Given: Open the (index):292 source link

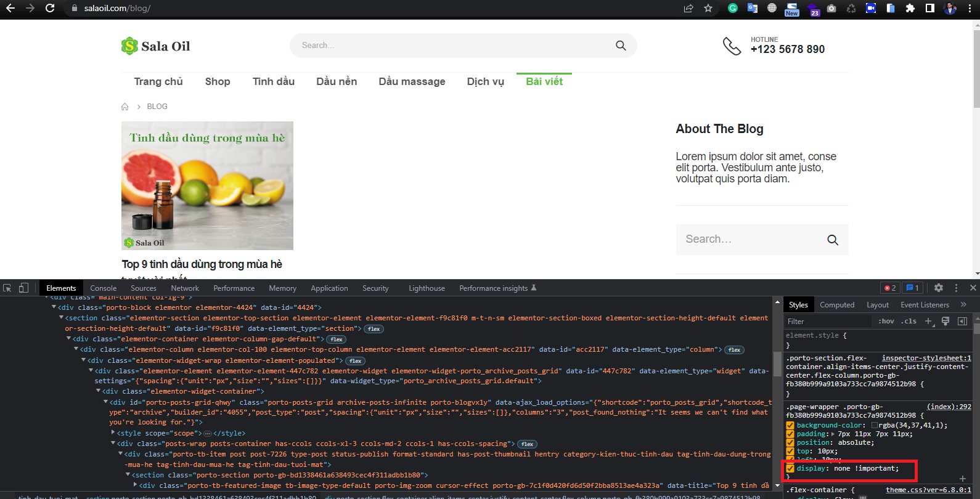Looking at the screenshot, I should [x=949, y=407].
